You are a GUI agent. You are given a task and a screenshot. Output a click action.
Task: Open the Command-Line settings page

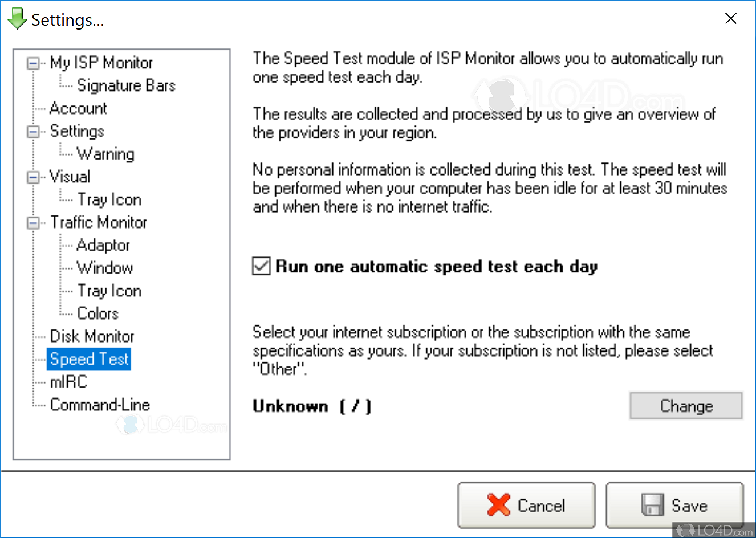pos(100,405)
